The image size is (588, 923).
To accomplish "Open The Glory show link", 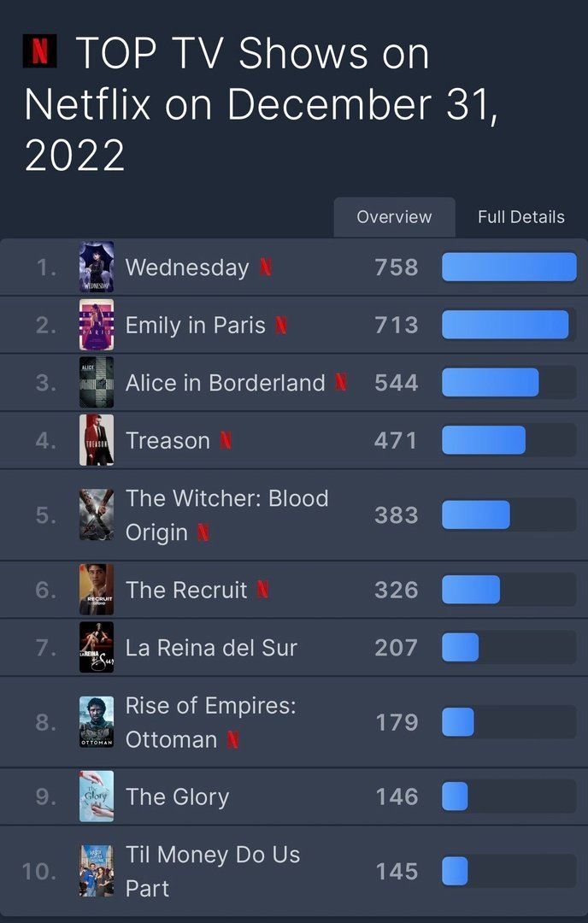I will [177, 797].
